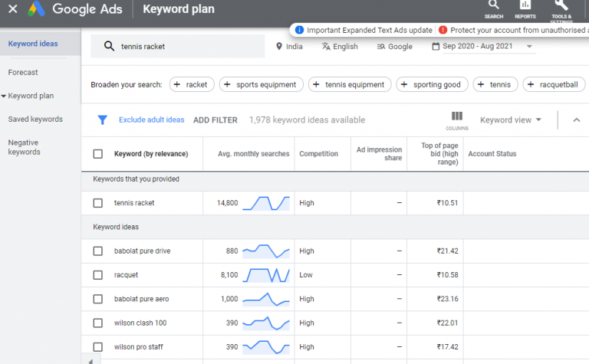589x364 pixels.
Task: Sort by Competition column header
Action: pyautogui.click(x=318, y=154)
